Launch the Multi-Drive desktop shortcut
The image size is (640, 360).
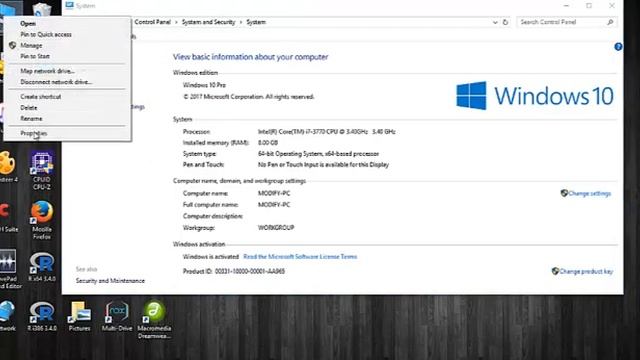117,316
